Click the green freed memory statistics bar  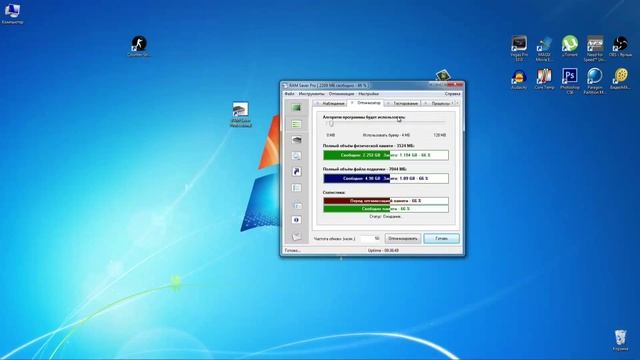386,209
